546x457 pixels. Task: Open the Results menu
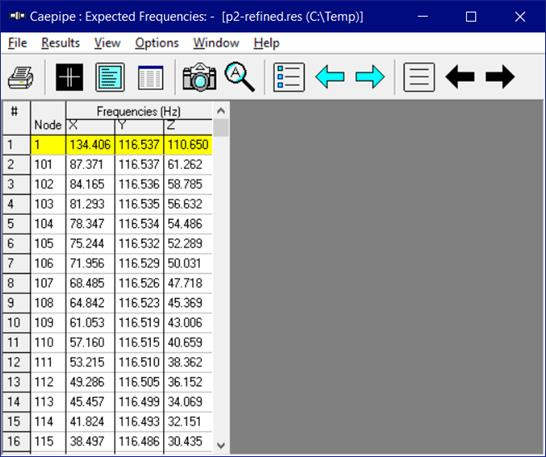click(61, 43)
